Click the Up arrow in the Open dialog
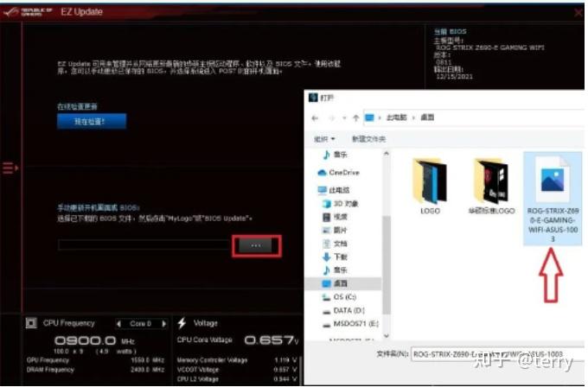 pyautogui.click(x=356, y=118)
